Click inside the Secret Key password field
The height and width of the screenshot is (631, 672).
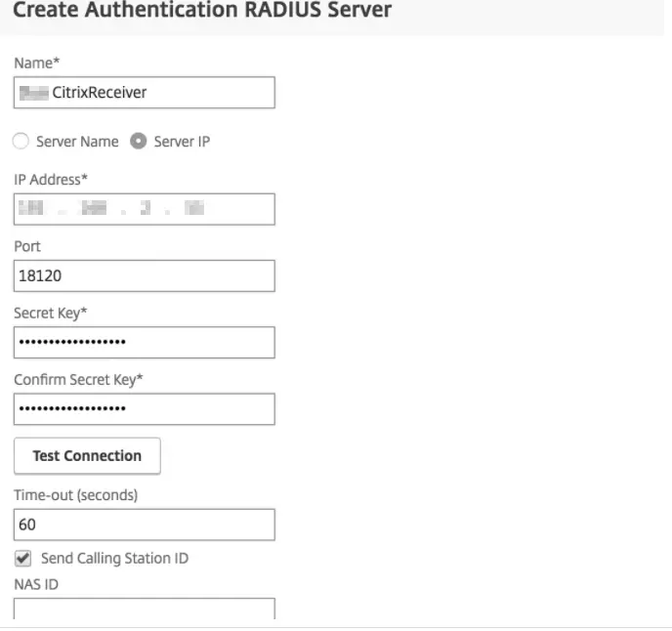[x=144, y=342]
